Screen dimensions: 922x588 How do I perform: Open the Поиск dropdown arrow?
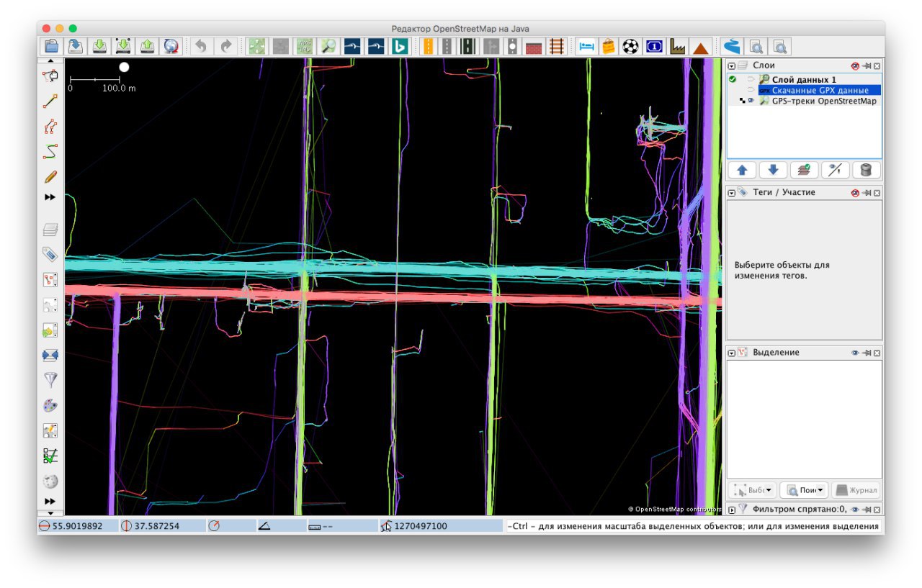click(820, 490)
